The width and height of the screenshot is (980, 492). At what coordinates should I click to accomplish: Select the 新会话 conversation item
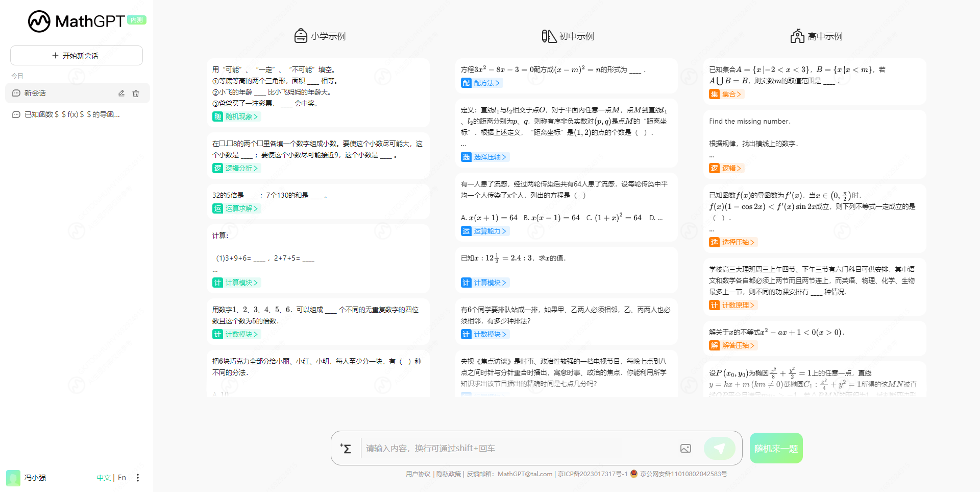[61, 93]
